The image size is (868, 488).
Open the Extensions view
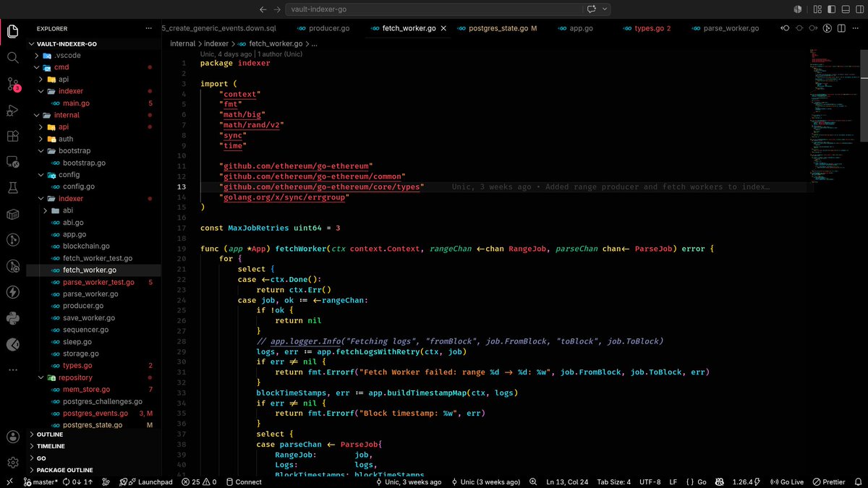point(12,136)
